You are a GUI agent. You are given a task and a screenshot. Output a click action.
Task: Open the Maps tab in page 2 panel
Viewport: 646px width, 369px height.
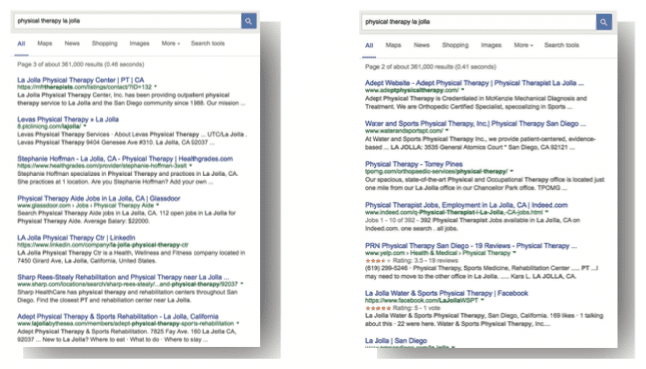pyautogui.click(x=393, y=45)
